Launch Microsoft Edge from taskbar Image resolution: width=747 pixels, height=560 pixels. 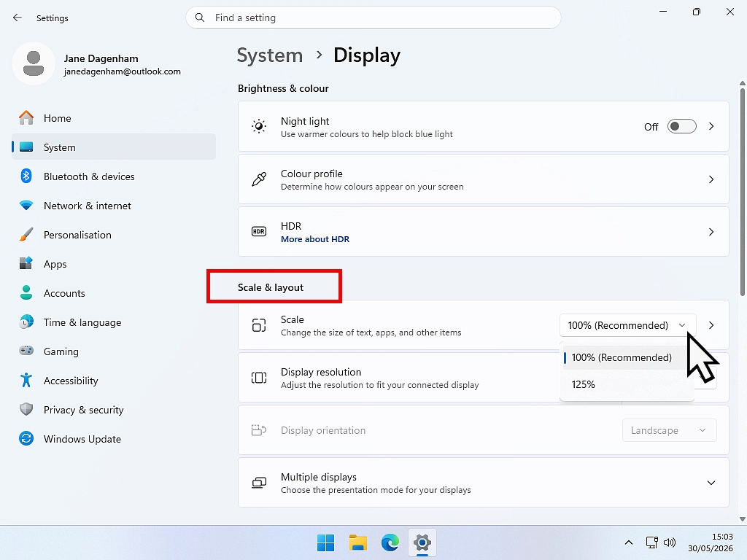coord(390,542)
